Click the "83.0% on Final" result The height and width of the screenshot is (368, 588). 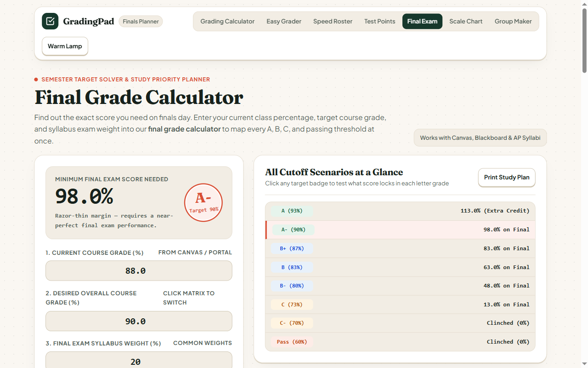[x=506, y=248]
